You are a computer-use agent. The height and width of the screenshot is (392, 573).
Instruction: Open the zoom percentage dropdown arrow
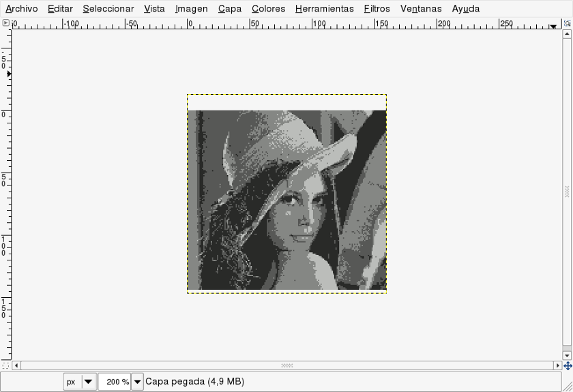point(137,382)
